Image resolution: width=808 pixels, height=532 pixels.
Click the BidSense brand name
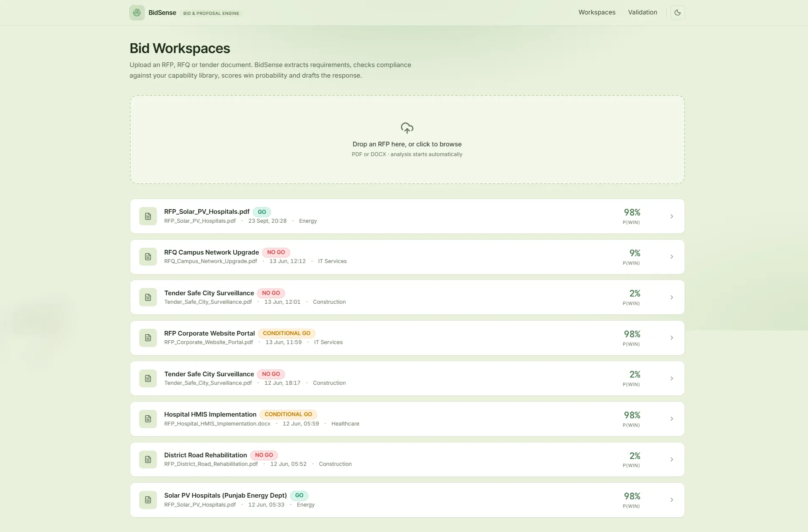(162, 13)
